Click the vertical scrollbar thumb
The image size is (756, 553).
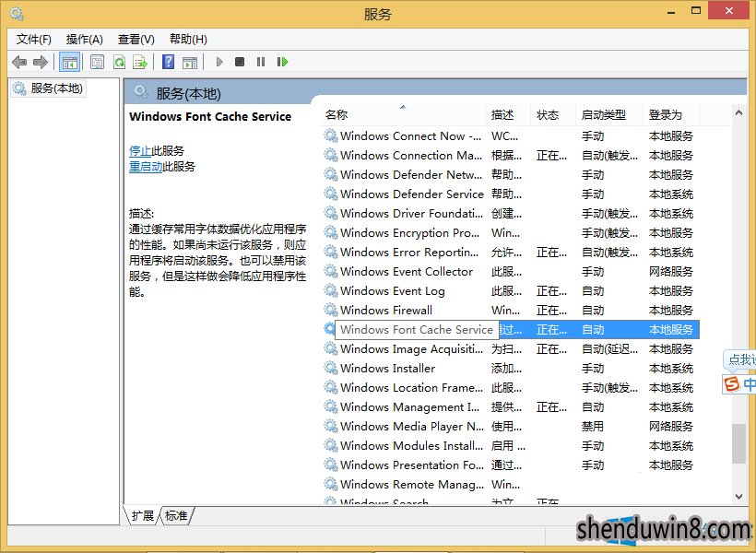click(738, 443)
